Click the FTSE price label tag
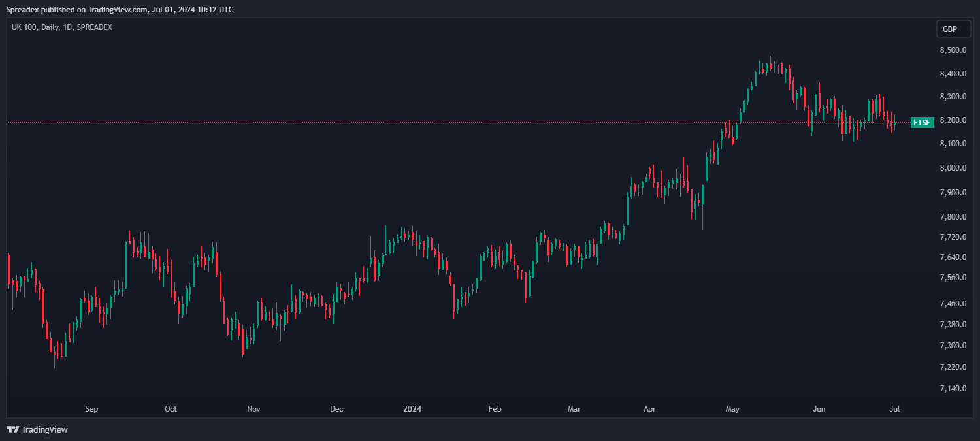The width and height of the screenshot is (980, 441). 922,122
